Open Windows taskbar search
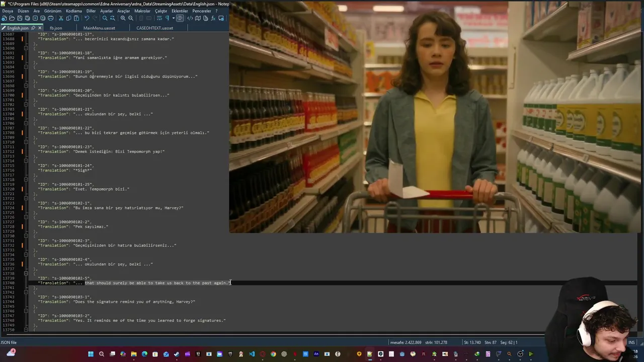The height and width of the screenshot is (362, 644). click(102, 354)
